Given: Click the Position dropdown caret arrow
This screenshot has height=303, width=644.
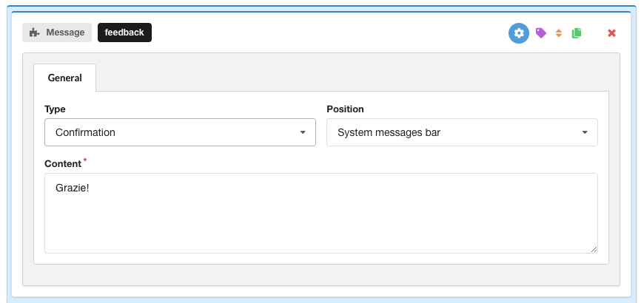Looking at the screenshot, I should [585, 132].
